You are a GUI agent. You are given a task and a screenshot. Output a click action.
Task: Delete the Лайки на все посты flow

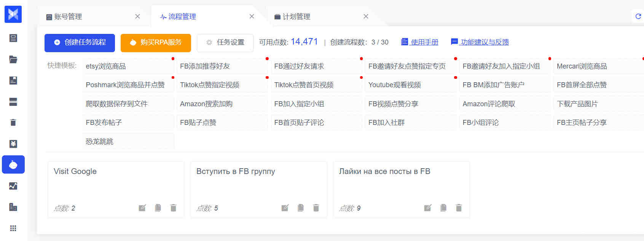click(459, 207)
